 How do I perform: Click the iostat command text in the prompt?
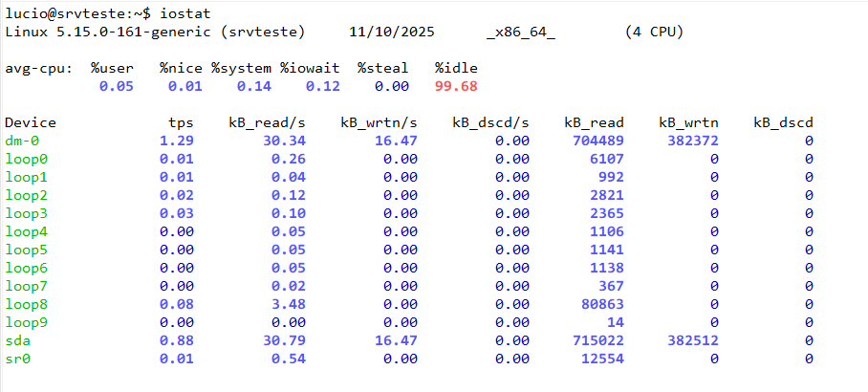tap(184, 12)
